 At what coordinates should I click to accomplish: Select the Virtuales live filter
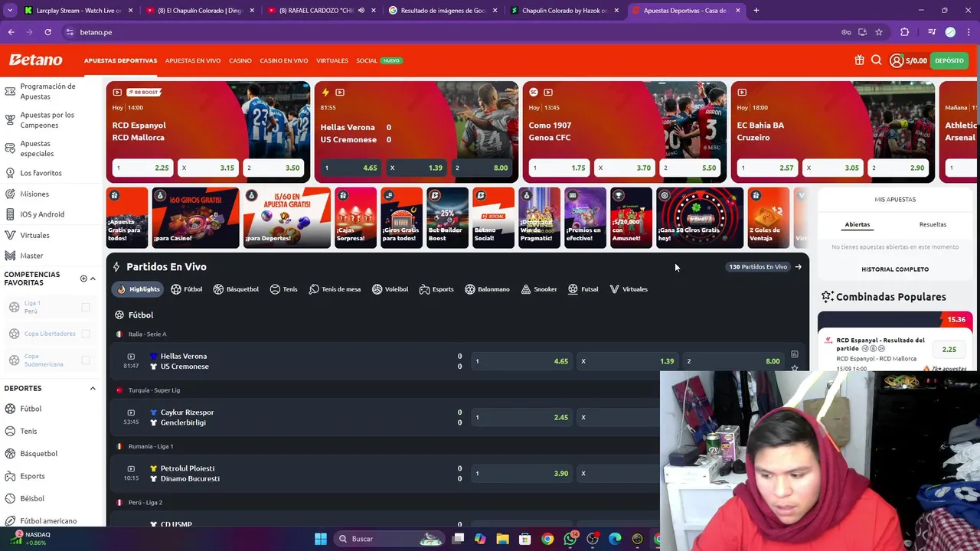pyautogui.click(x=629, y=289)
